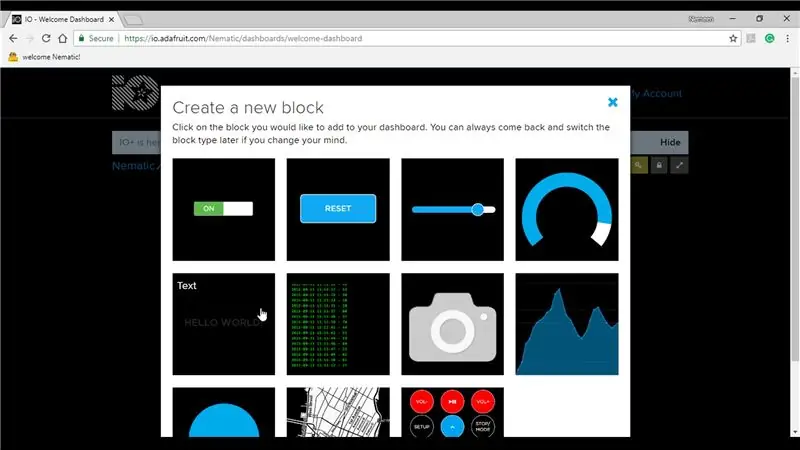Choose the Text block type
The width and height of the screenshot is (800, 450).
[223, 324]
